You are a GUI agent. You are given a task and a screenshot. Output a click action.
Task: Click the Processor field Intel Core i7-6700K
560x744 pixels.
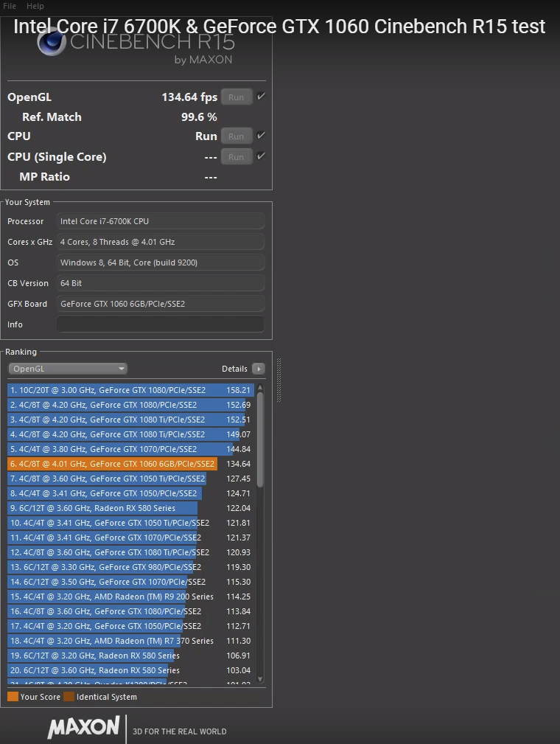161,221
